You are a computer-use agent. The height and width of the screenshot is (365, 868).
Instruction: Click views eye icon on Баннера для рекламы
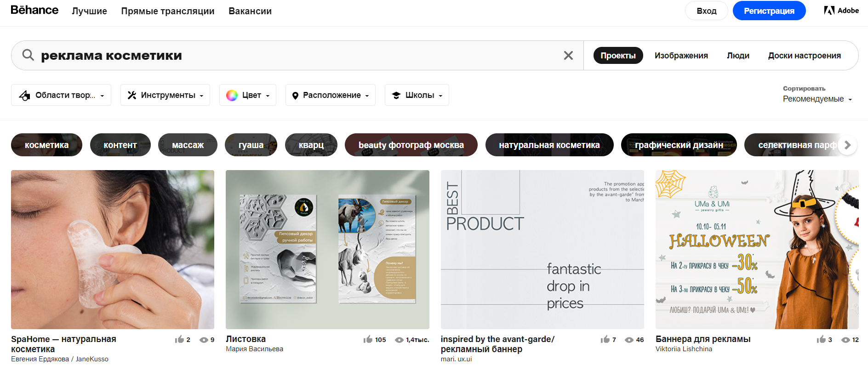(x=845, y=340)
